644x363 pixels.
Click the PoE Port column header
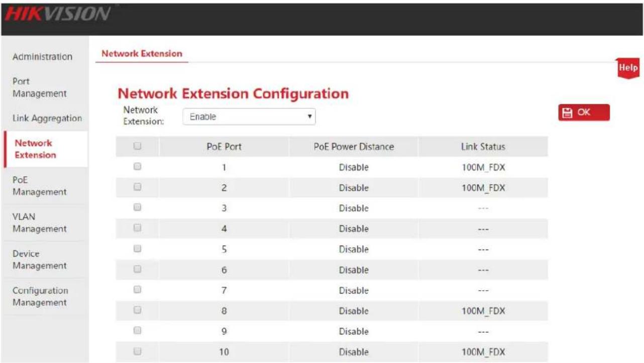pos(224,147)
